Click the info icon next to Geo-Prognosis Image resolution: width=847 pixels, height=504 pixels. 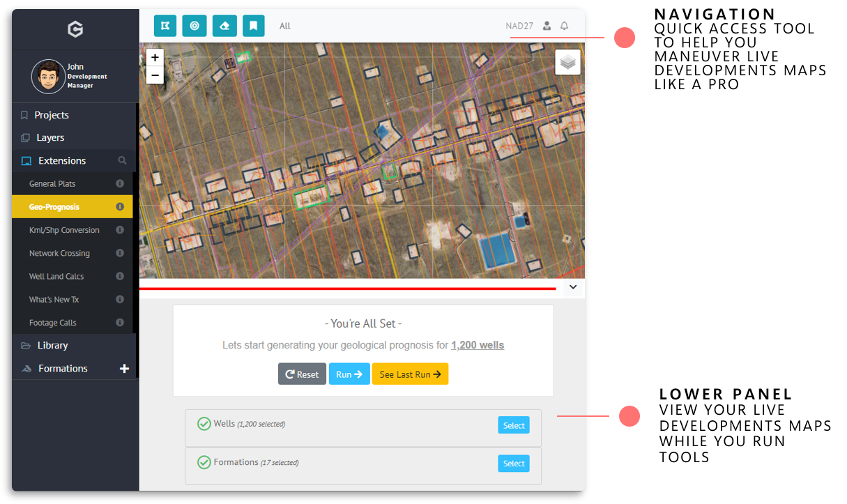[x=119, y=206]
